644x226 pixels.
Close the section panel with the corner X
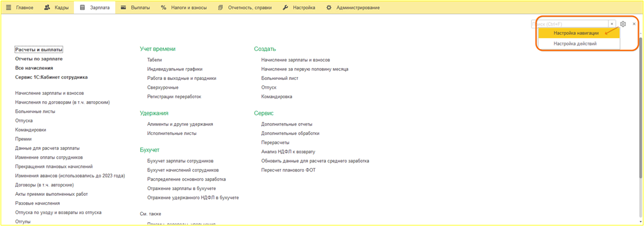(x=634, y=24)
